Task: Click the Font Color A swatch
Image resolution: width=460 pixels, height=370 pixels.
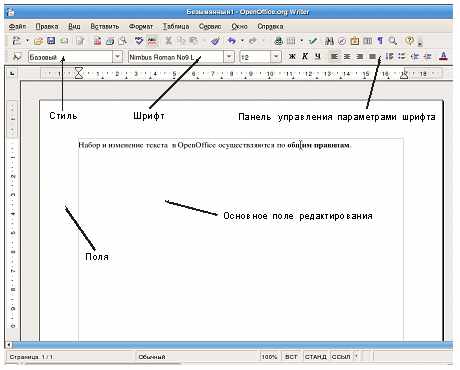Action: point(443,57)
